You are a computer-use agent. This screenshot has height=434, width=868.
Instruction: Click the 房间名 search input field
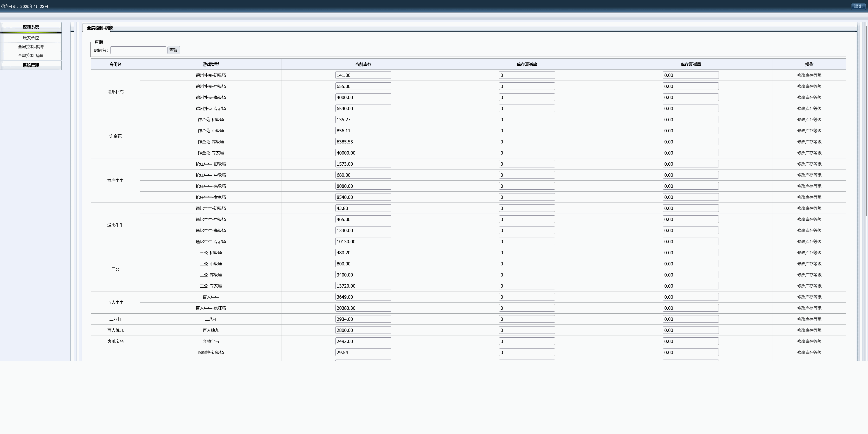[138, 50]
